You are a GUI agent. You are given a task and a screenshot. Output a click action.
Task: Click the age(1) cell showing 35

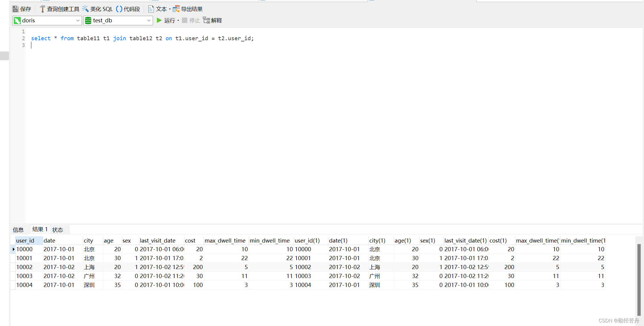pyautogui.click(x=407, y=285)
